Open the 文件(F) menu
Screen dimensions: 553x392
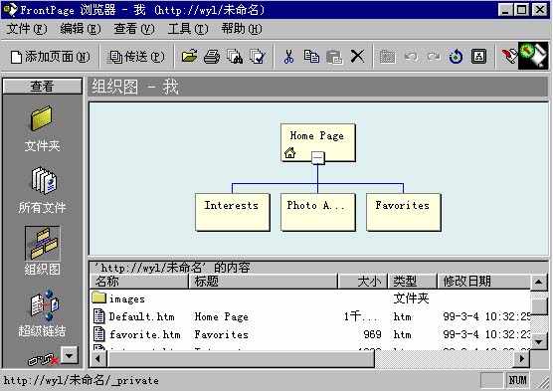click(27, 29)
